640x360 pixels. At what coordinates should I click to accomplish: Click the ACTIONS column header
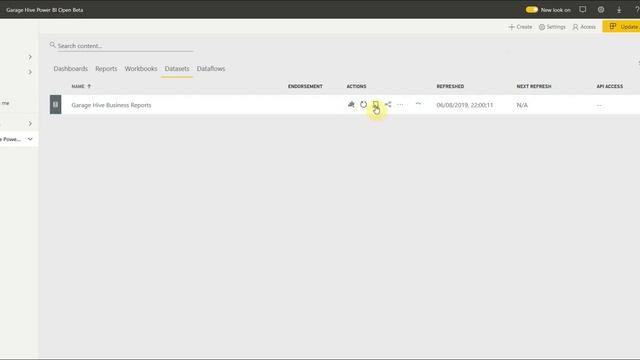pos(356,86)
